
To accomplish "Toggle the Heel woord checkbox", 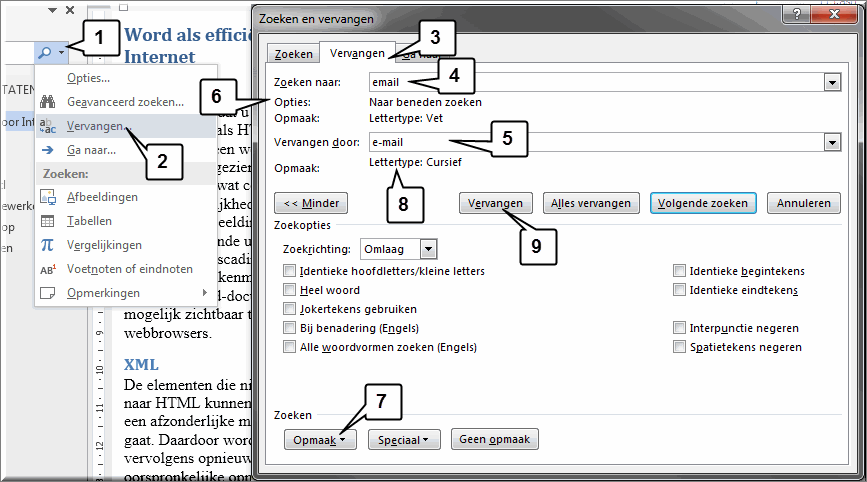I will coord(289,290).
